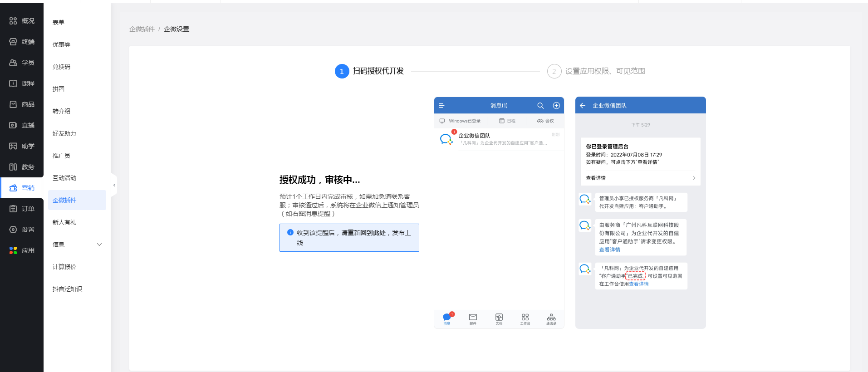Click the 邮件 mail icon at phone bottom
Screen dimensions: 868x372
(473, 318)
